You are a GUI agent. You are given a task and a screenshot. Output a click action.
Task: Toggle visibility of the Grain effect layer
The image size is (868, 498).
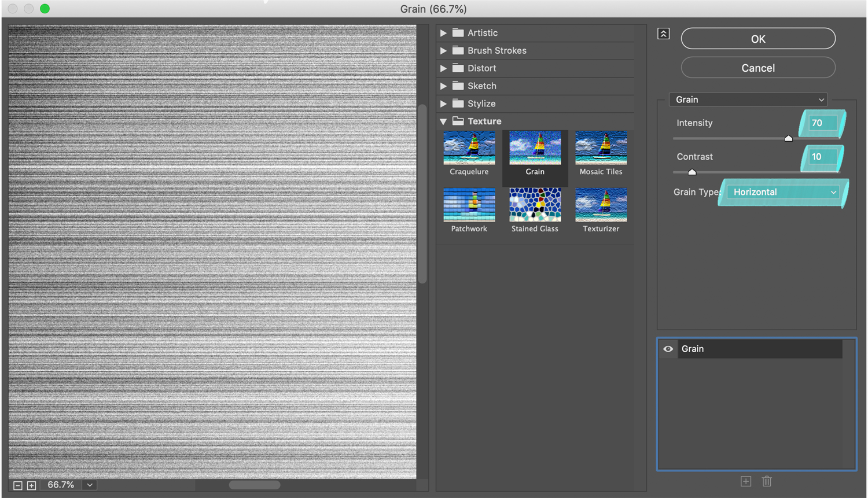coord(668,349)
